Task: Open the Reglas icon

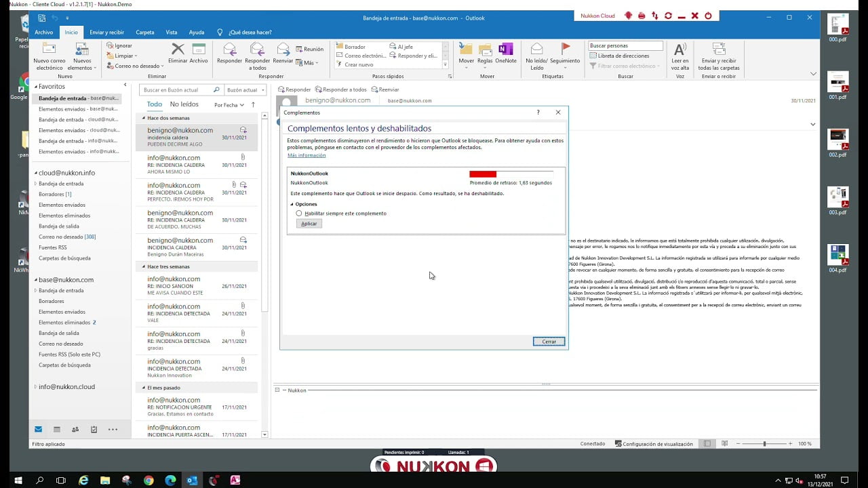Action: (x=485, y=49)
